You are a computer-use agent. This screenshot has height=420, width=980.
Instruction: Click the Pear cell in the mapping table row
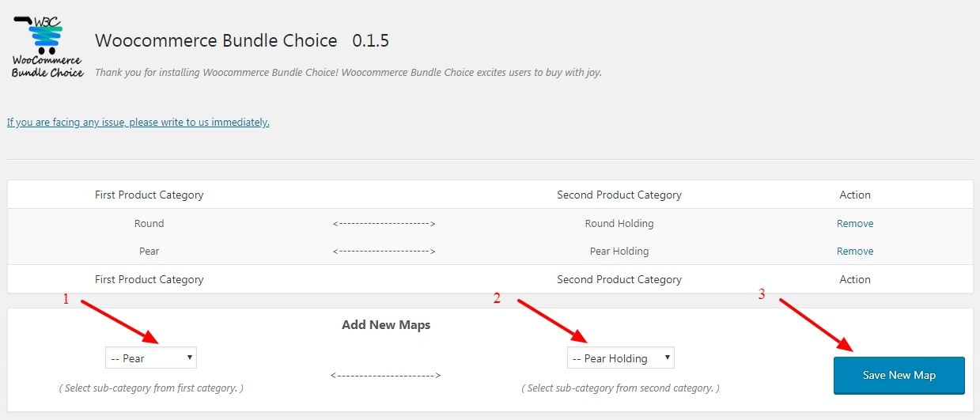(149, 252)
